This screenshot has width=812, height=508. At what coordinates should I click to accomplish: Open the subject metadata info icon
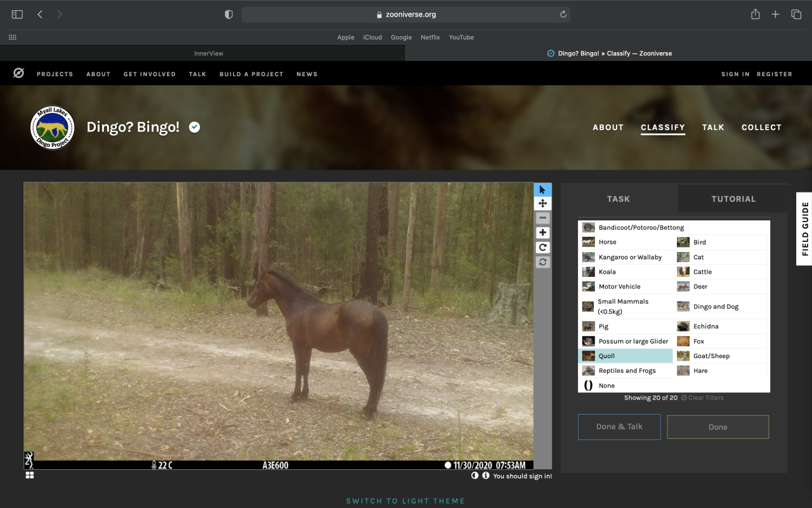click(x=486, y=476)
